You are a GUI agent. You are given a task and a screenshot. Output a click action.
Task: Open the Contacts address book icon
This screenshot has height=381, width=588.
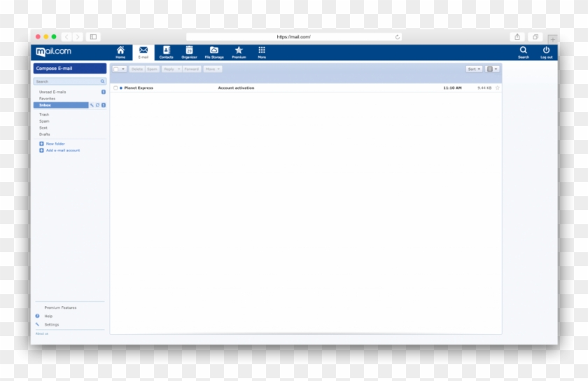166,52
